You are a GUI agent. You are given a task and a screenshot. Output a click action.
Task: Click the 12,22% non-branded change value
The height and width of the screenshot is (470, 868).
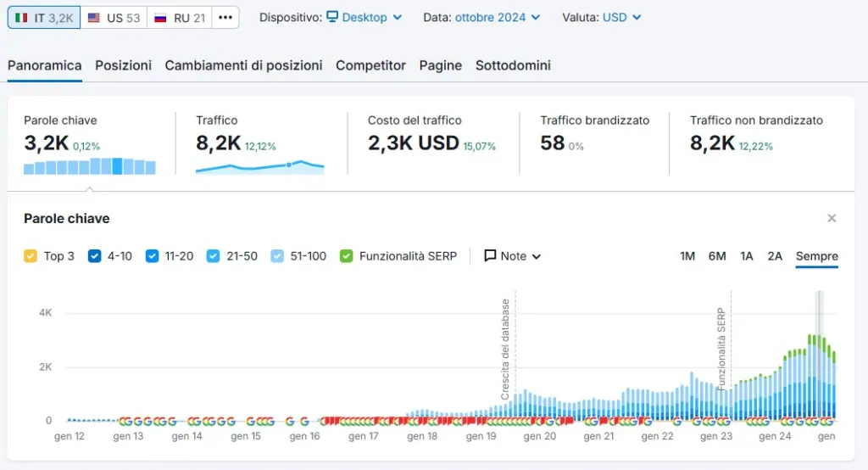pyautogui.click(x=755, y=146)
